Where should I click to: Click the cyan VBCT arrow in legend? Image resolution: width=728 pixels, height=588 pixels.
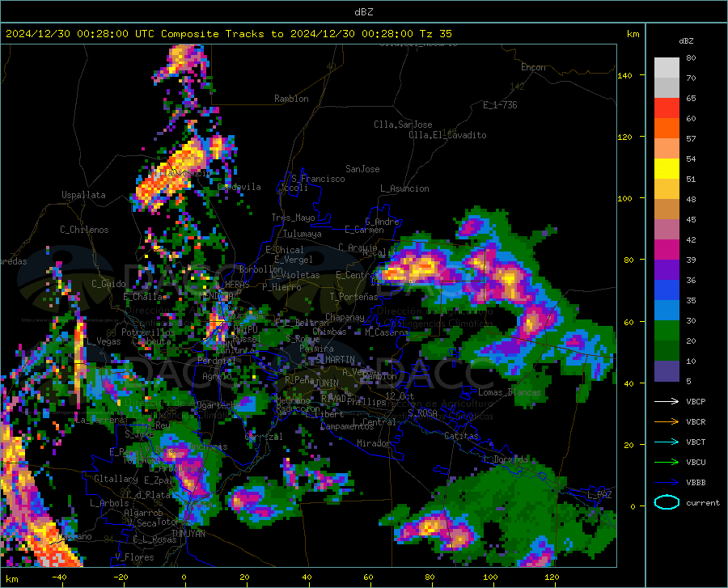[667, 442]
